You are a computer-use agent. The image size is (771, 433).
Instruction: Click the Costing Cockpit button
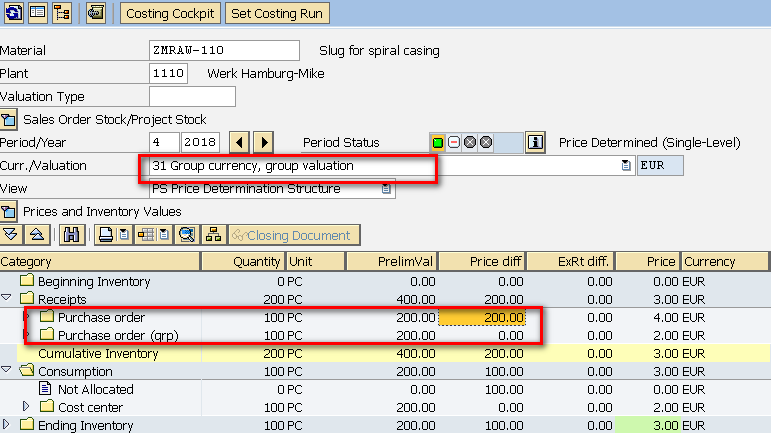171,13
